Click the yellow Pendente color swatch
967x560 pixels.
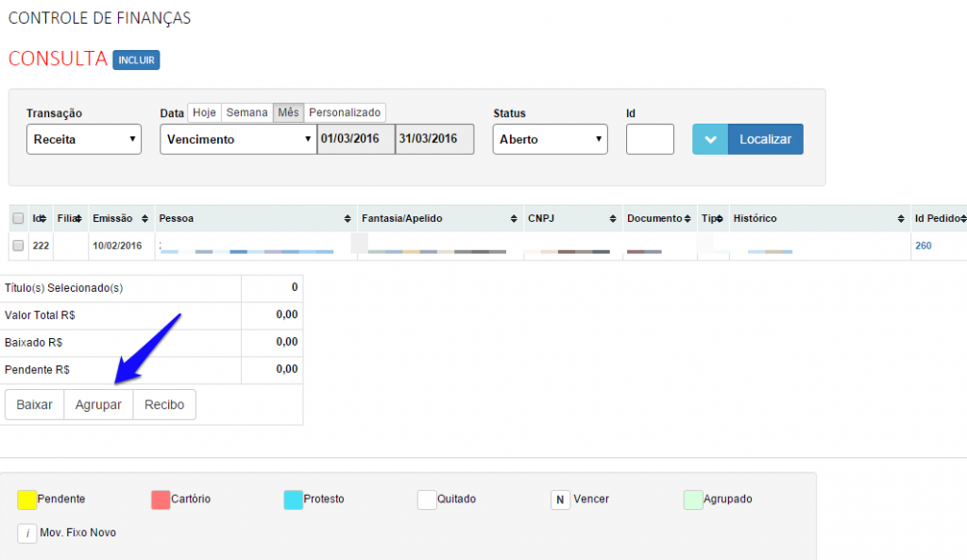27,500
